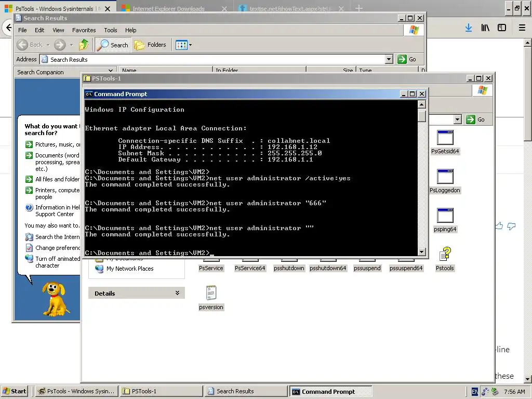Viewport: 532px width, 399px height.
Task: Select the psping64 file icon
Action: (445, 216)
